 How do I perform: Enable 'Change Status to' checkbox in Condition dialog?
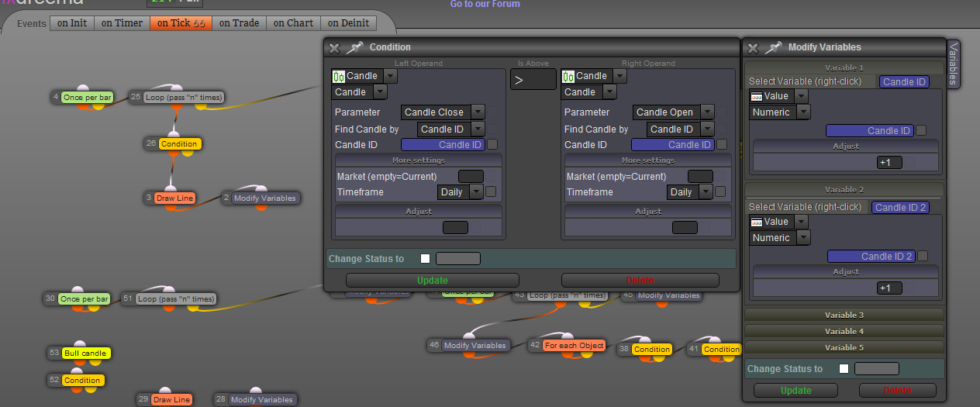click(425, 258)
